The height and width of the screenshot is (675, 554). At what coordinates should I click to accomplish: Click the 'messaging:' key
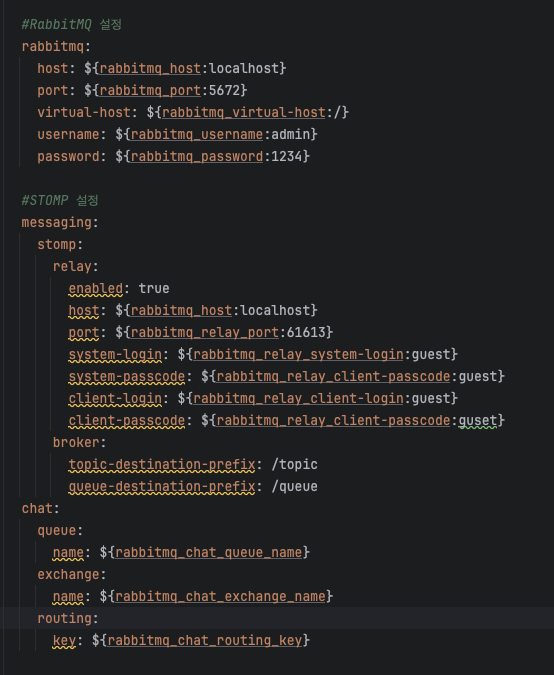pyautogui.click(x=60, y=223)
